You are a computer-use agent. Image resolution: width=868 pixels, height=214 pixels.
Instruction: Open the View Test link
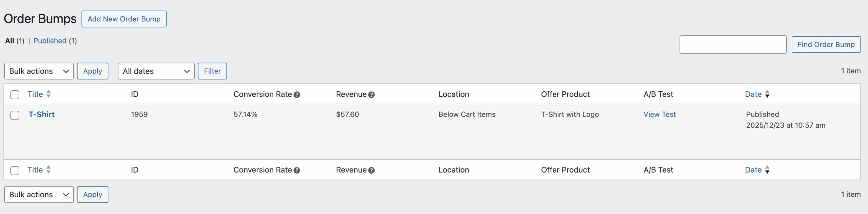point(659,114)
